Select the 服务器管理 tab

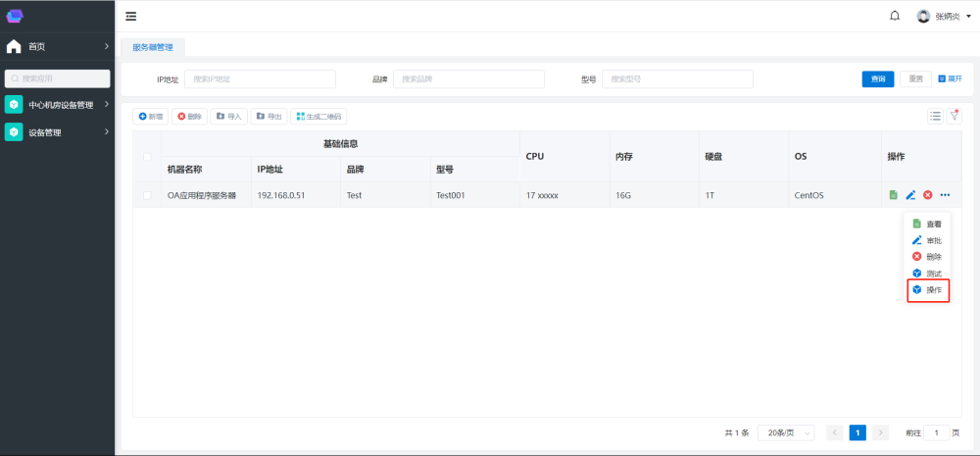point(152,46)
